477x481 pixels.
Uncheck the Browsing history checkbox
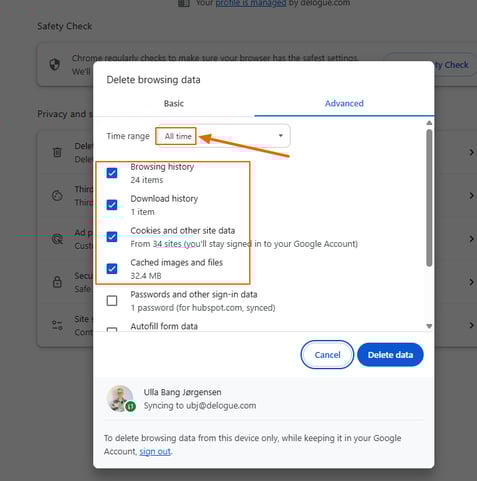point(112,173)
